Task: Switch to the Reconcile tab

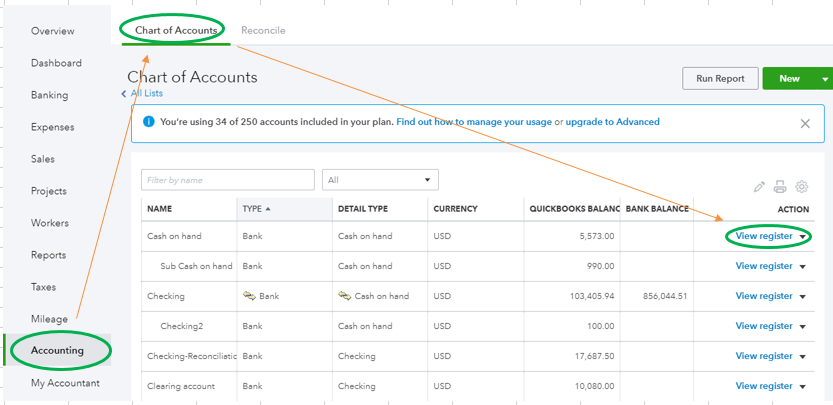Action: click(263, 31)
